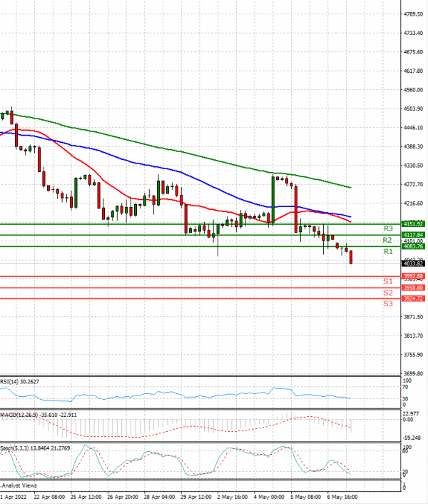
Task: Click the 4083.76 price tag
Action: (414, 246)
